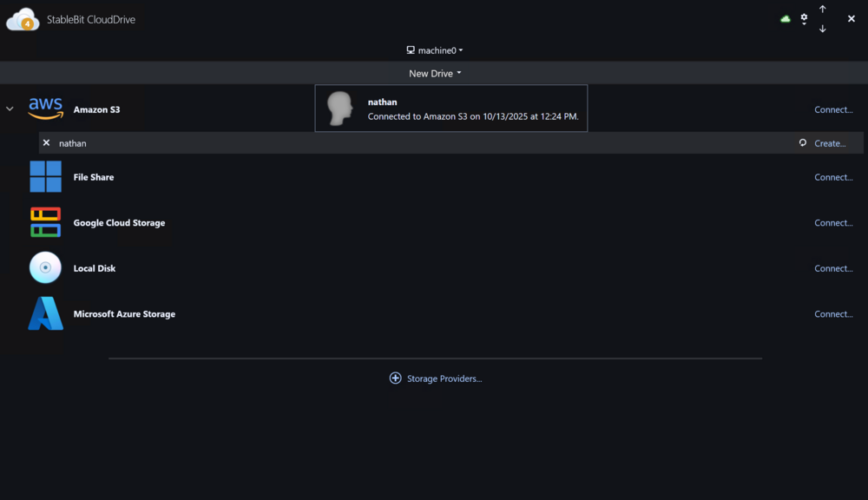Open the Storage Providers link
Screen dimensions: 868x500
tap(444, 378)
